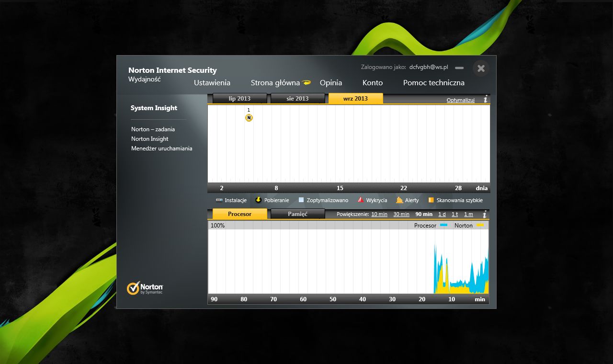This screenshot has height=364, width=613.
Task: Close the Norton Internet Security window
Action: pos(481,68)
